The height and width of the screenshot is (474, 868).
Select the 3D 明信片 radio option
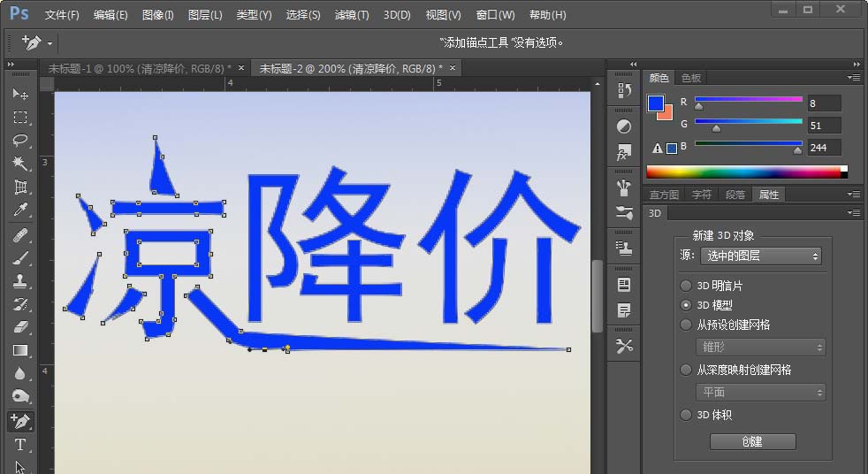pos(686,286)
